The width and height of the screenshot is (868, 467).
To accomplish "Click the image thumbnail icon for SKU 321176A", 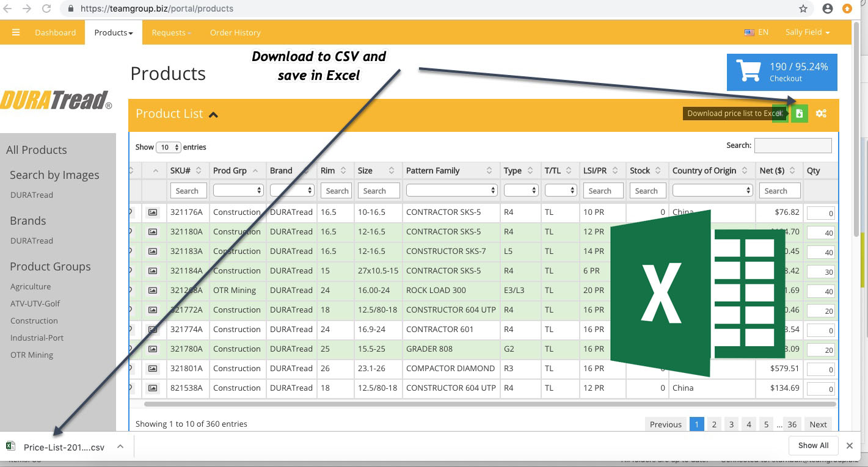I will coord(153,212).
